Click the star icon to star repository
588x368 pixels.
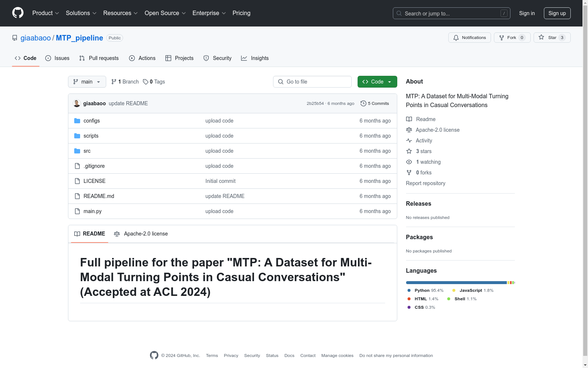pos(541,37)
